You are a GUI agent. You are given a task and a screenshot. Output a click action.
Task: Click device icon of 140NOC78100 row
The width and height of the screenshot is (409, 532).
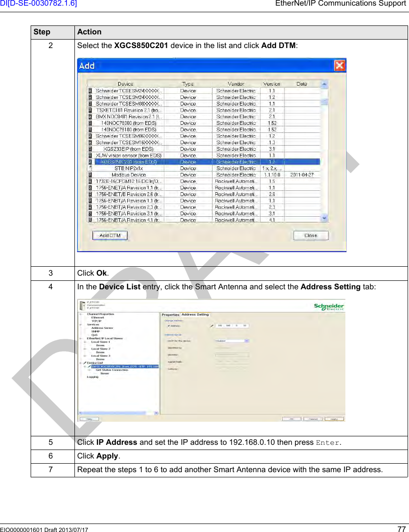click(x=90, y=130)
